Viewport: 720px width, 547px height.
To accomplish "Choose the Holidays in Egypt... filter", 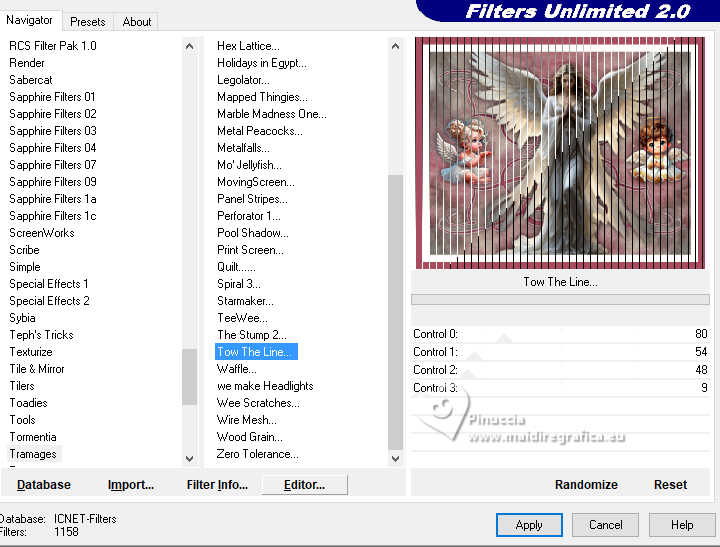I will [x=262, y=63].
